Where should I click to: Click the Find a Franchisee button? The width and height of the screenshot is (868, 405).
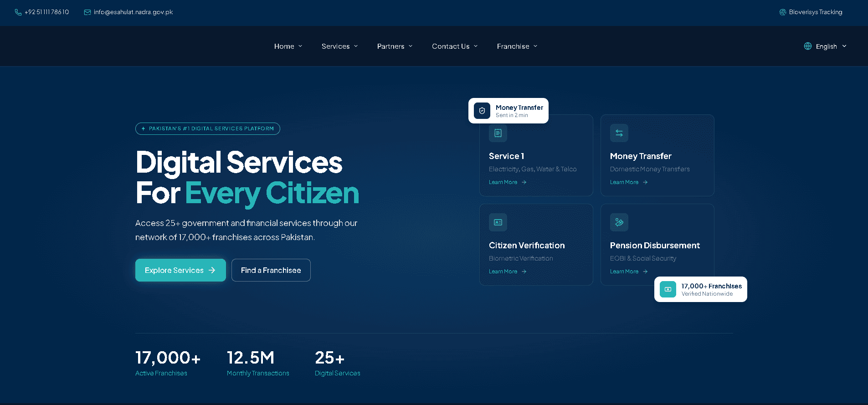click(271, 270)
